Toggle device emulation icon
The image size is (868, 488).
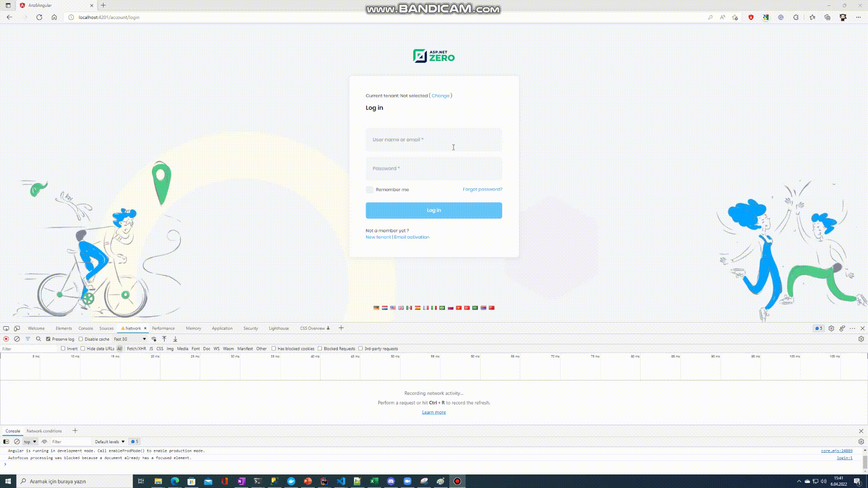pyautogui.click(x=17, y=328)
